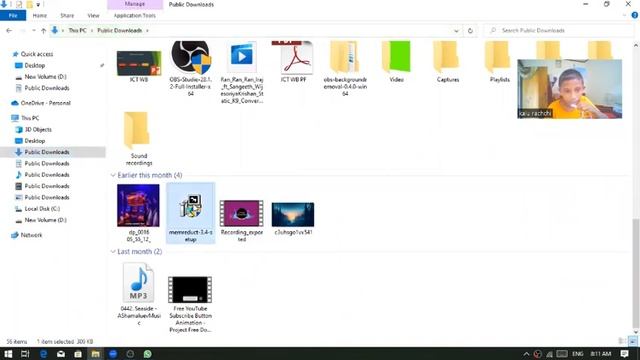The width and height of the screenshot is (640, 360).
Task: Select the Free YouTube Subscribe Button Animation video
Action: coord(190,304)
